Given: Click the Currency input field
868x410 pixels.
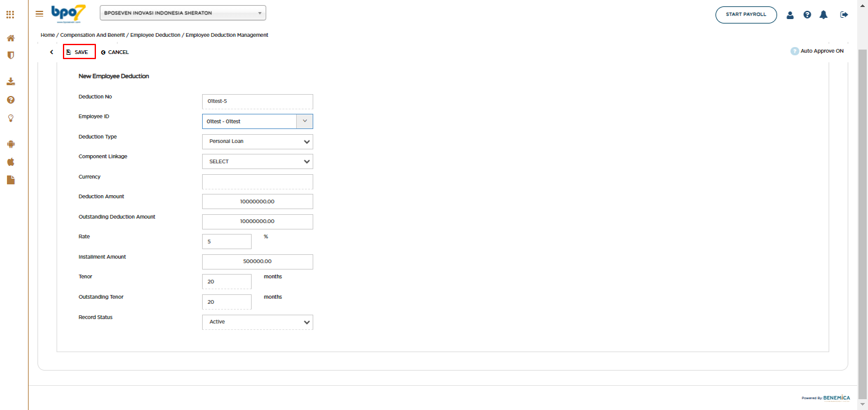Looking at the screenshot, I should 257,182.
